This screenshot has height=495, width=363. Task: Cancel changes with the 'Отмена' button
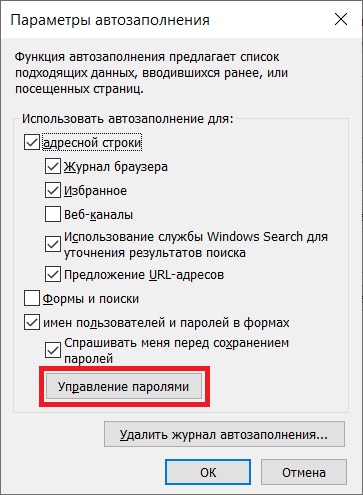pos(304,472)
